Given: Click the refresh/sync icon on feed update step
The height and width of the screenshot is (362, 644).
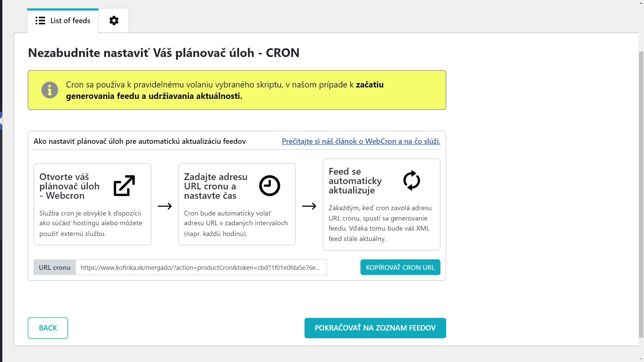Looking at the screenshot, I should tap(411, 180).
